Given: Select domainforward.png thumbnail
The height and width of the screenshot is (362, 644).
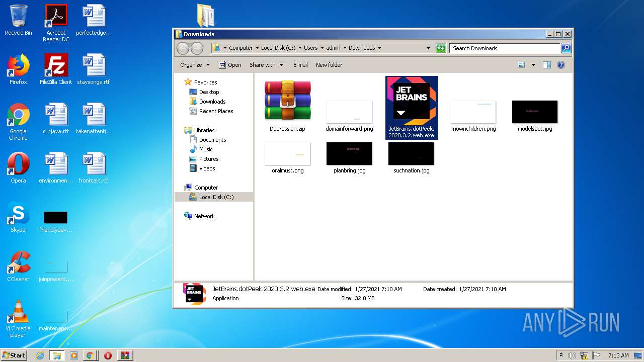Looking at the screenshot, I should 349,116.
